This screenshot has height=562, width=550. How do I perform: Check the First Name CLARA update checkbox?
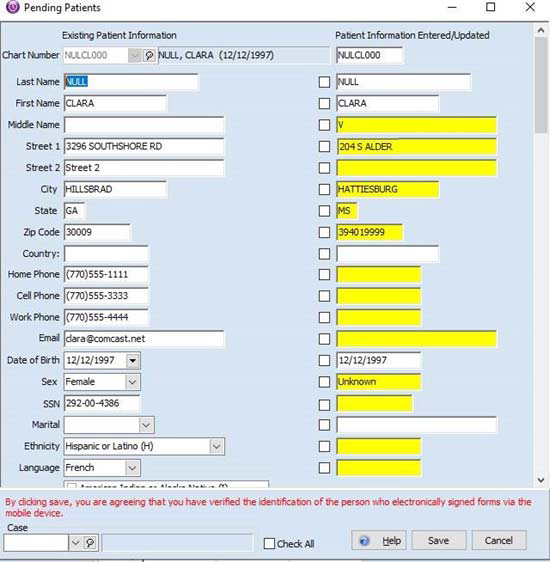[324, 104]
